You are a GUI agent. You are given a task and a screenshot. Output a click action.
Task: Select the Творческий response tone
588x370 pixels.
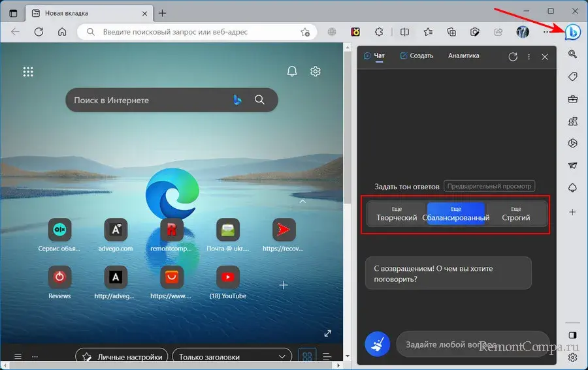[397, 213]
